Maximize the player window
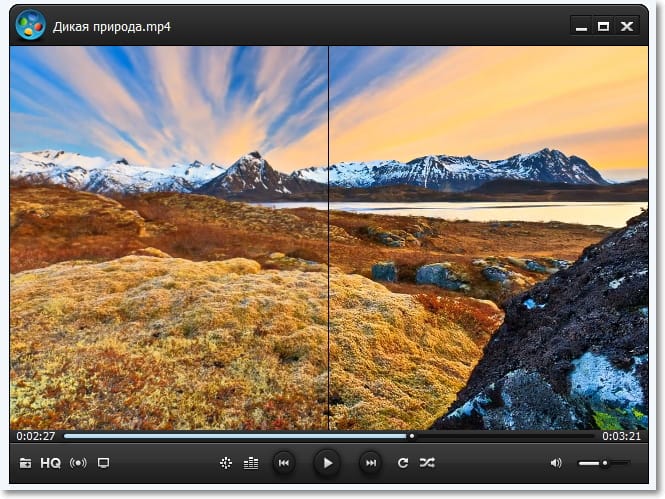665x499 pixels. pyautogui.click(x=603, y=26)
